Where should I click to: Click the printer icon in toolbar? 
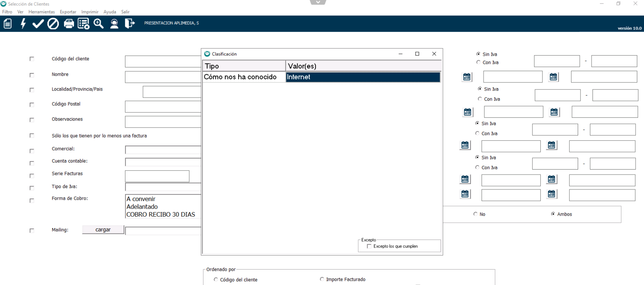(x=69, y=24)
